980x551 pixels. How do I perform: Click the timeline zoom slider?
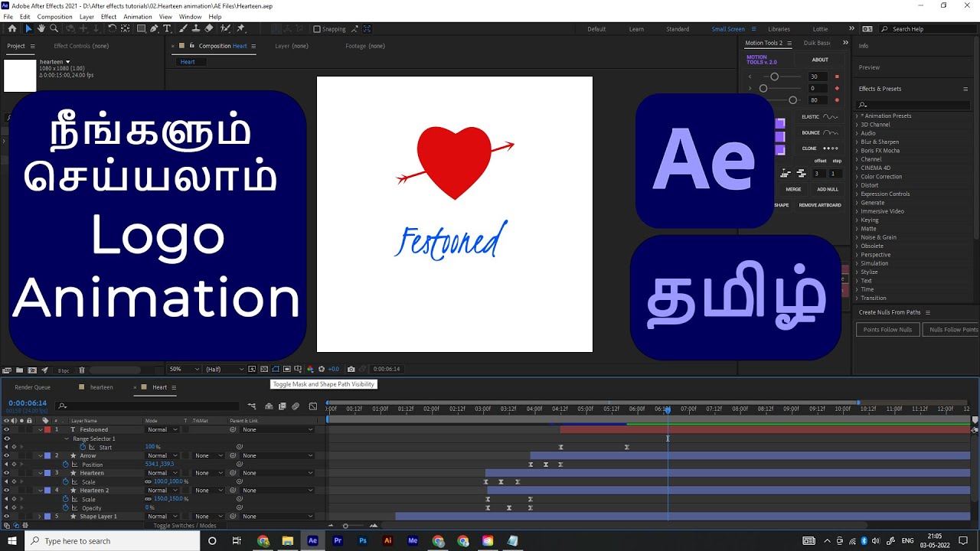[x=345, y=526]
